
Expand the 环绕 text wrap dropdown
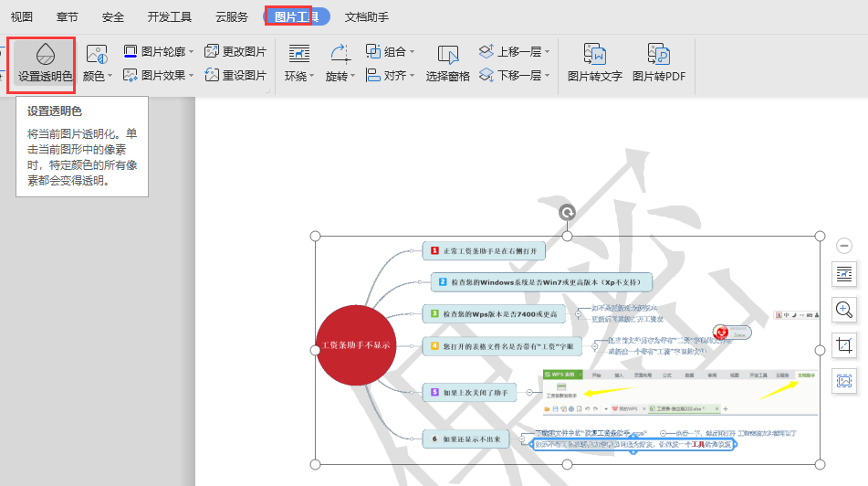click(299, 76)
